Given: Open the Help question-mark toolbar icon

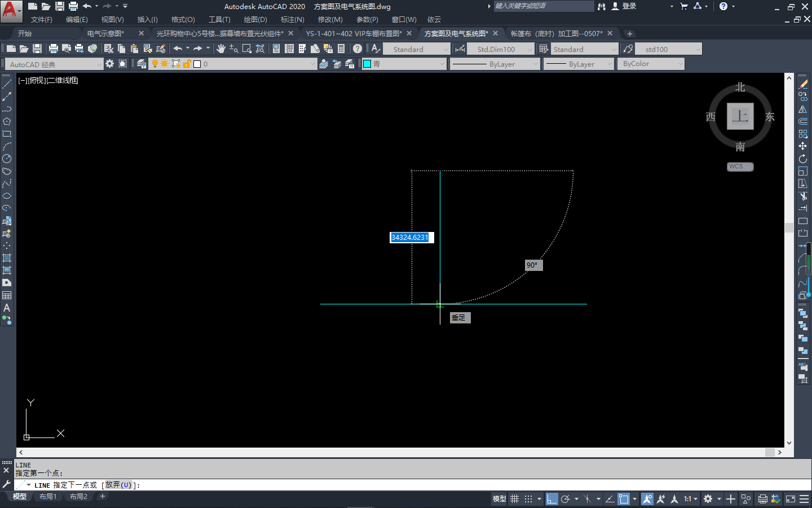Looking at the screenshot, I should coord(358,49).
